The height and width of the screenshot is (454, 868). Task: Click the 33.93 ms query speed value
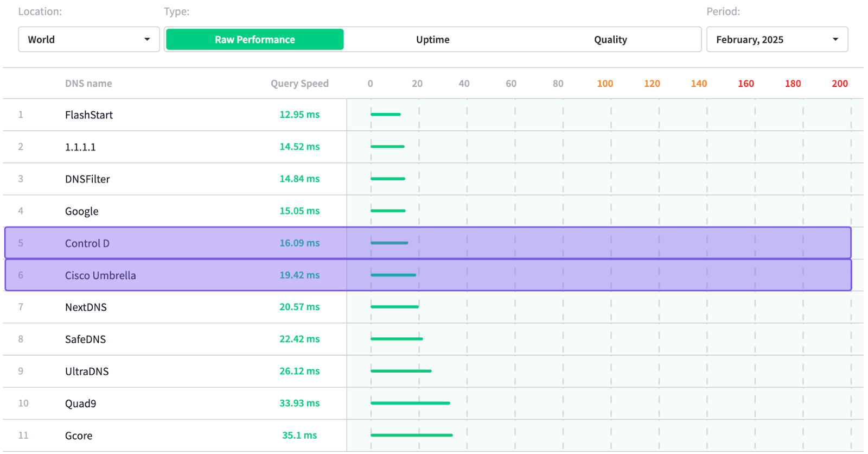[299, 403]
